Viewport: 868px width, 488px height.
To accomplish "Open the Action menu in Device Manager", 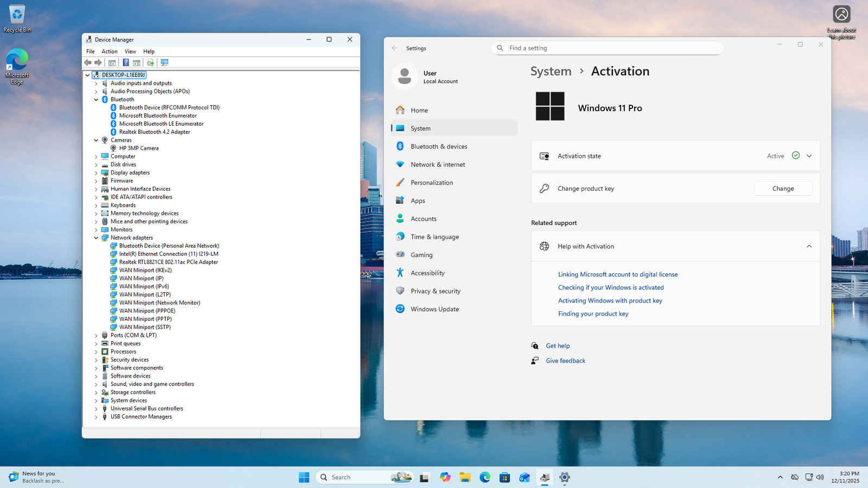I will tap(110, 52).
